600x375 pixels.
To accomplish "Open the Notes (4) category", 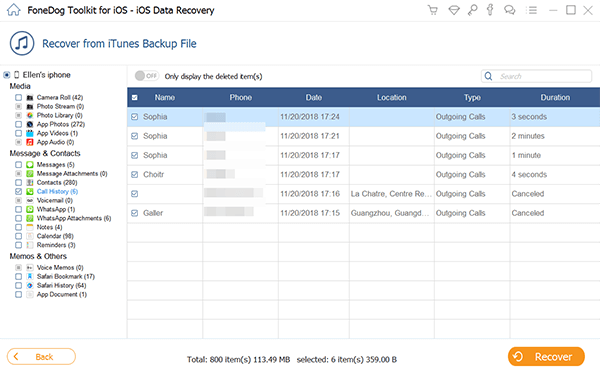I will (49, 227).
